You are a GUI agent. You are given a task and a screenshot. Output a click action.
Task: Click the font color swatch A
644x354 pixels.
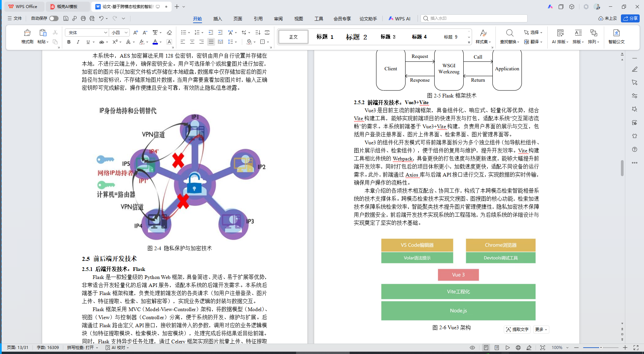[x=155, y=42]
